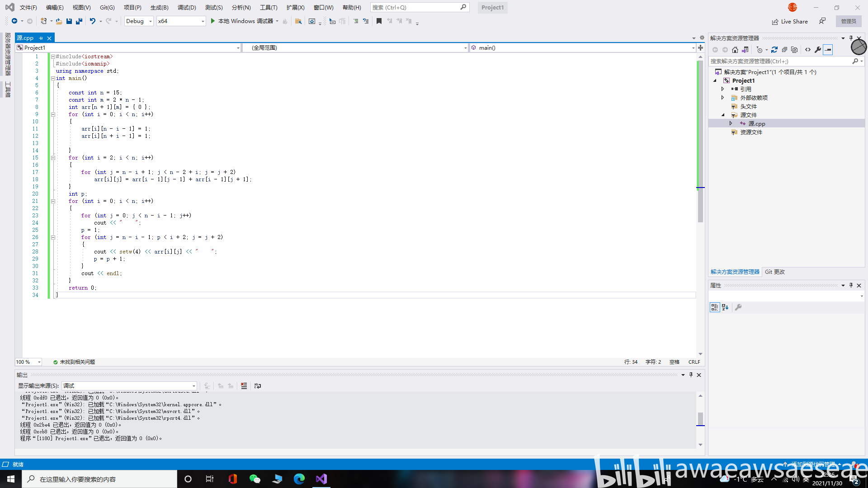This screenshot has height=488, width=868.
Task: Click the Live Share button
Action: [790, 21]
